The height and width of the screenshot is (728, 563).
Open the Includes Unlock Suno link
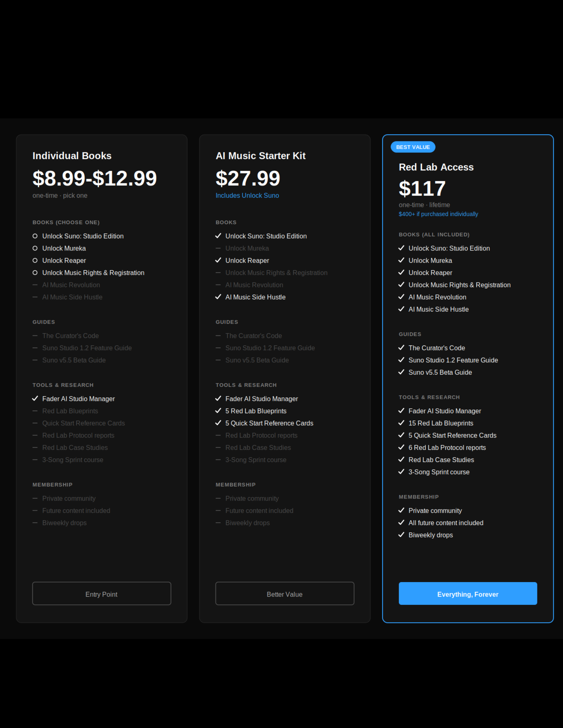pyautogui.click(x=247, y=196)
